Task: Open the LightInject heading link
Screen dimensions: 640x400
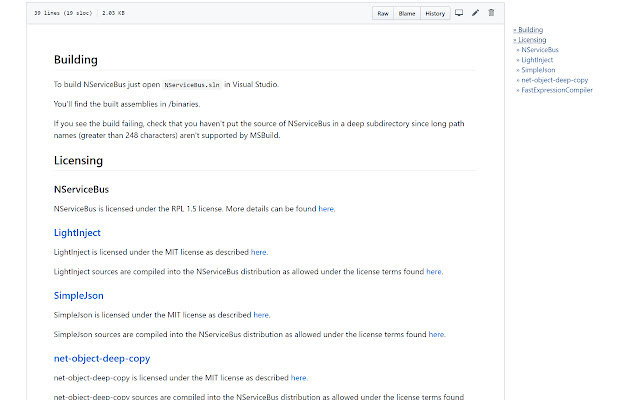Action: pyautogui.click(x=77, y=233)
